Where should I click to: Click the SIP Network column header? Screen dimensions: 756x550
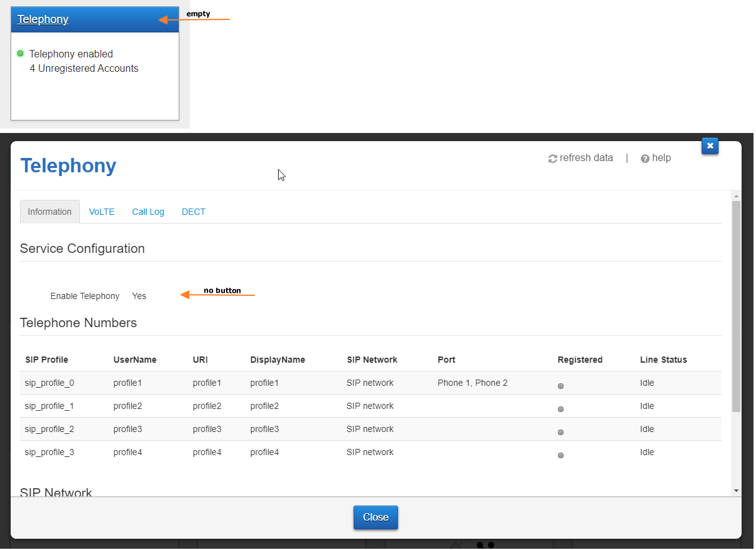coord(372,360)
